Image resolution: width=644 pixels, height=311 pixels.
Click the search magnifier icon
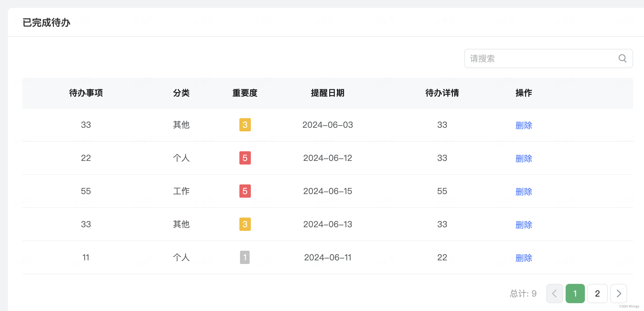coord(622,58)
